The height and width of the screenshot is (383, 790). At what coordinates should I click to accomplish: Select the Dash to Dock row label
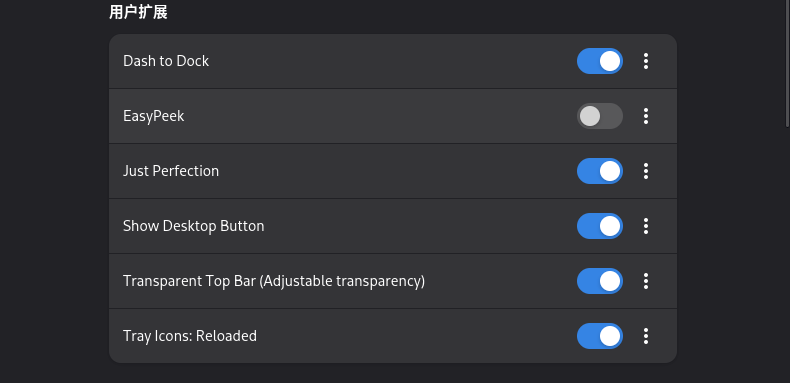(x=166, y=61)
